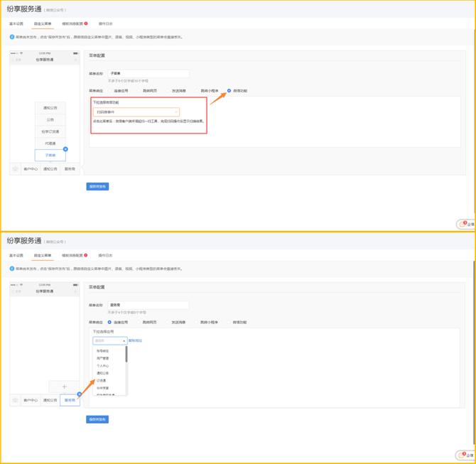This screenshot has height=464, width=476.
Task: Click the delete badge on the 子菜单 item
Action: pyautogui.click(x=65, y=149)
